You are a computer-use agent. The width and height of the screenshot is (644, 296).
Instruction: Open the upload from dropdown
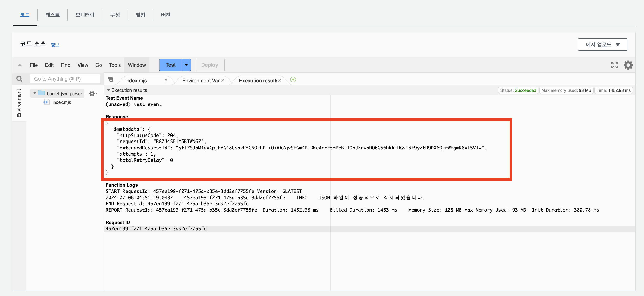coord(602,44)
